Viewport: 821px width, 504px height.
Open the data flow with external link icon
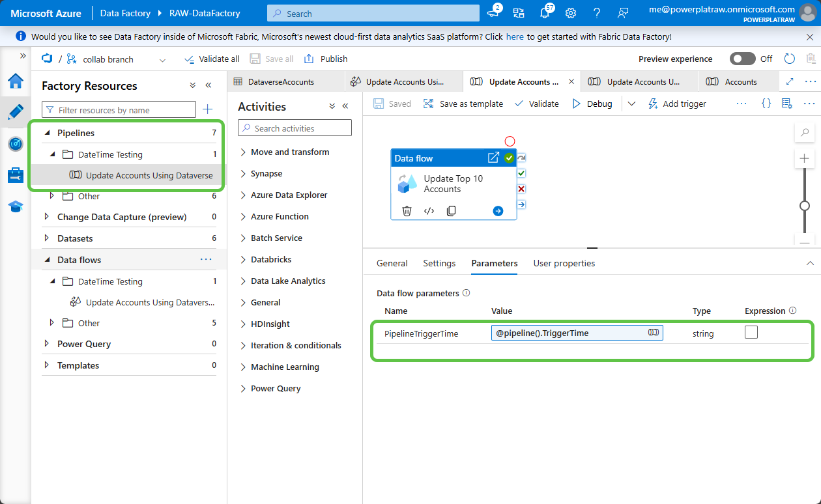(493, 158)
